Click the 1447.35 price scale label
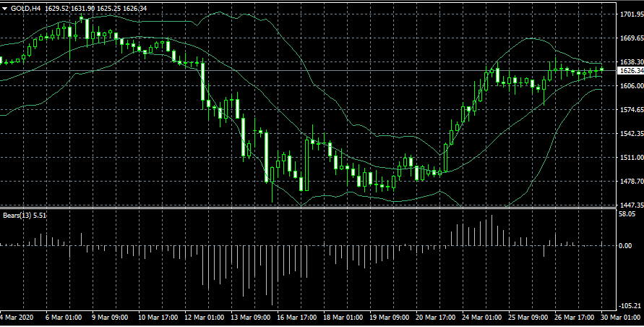The width and height of the screenshot is (644, 327). pyautogui.click(x=631, y=205)
